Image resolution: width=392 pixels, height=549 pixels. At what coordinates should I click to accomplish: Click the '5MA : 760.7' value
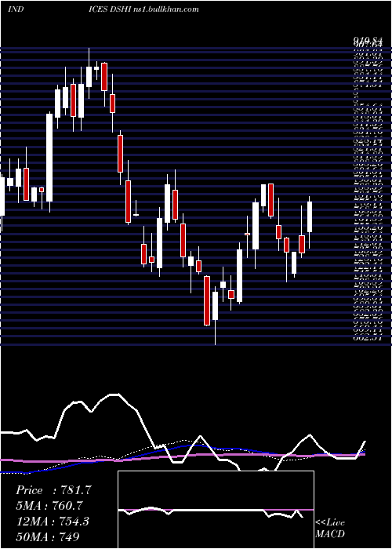tap(49, 506)
